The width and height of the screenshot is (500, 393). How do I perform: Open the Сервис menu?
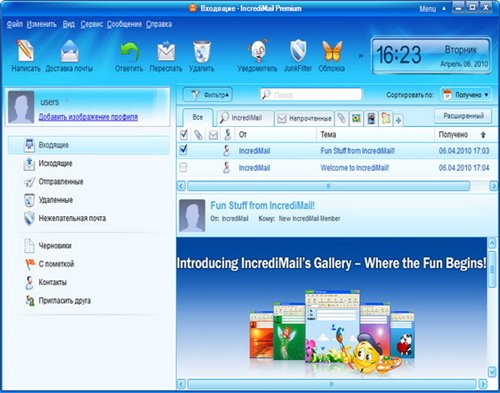pyautogui.click(x=92, y=24)
